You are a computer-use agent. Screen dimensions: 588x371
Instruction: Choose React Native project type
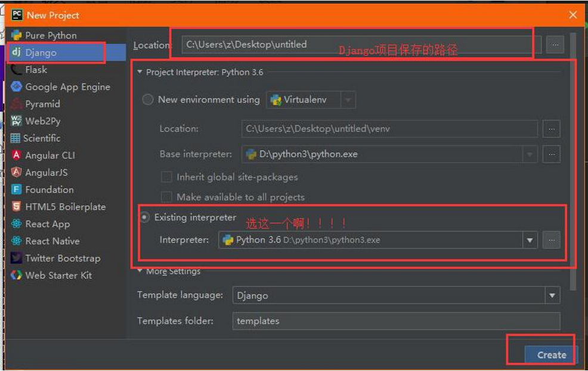click(52, 241)
